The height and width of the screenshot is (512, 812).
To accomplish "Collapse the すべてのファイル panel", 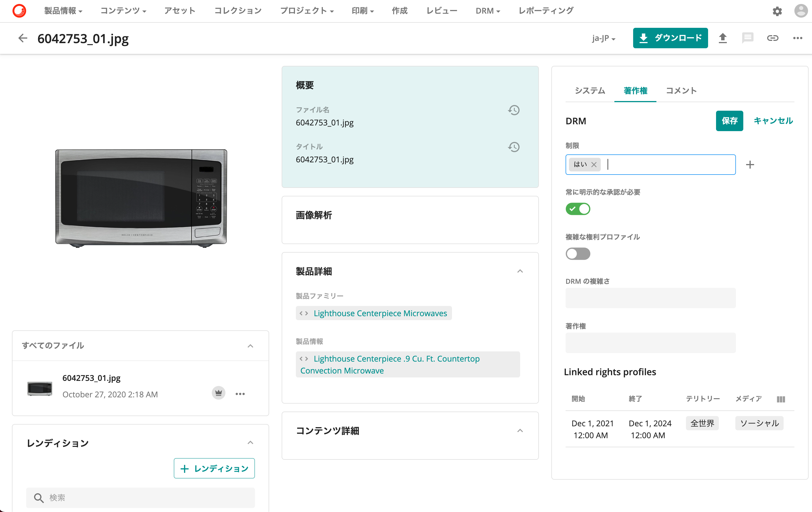I will pos(251,346).
